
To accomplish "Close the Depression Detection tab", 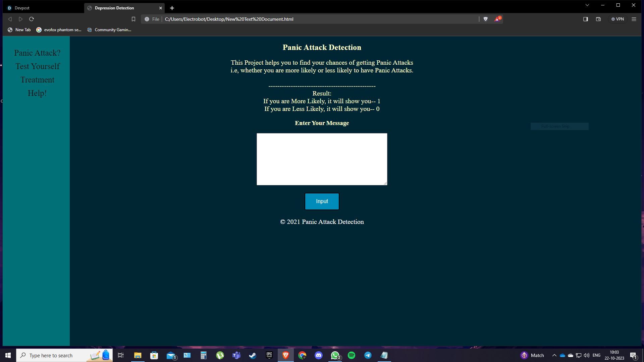I will click(160, 8).
